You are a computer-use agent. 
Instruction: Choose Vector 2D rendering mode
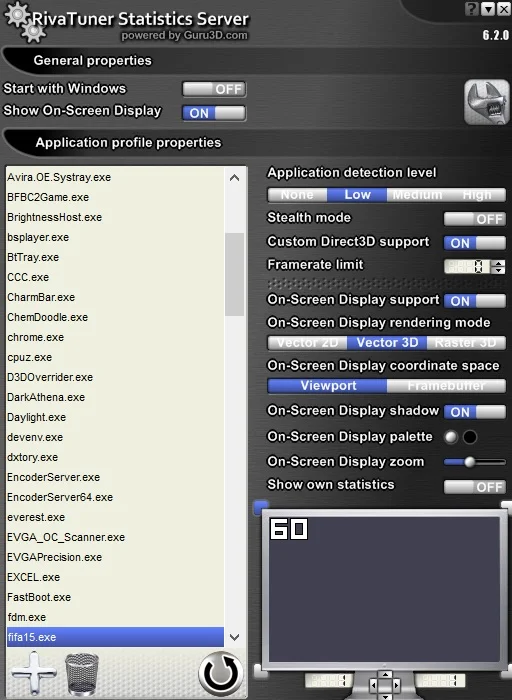coord(308,343)
